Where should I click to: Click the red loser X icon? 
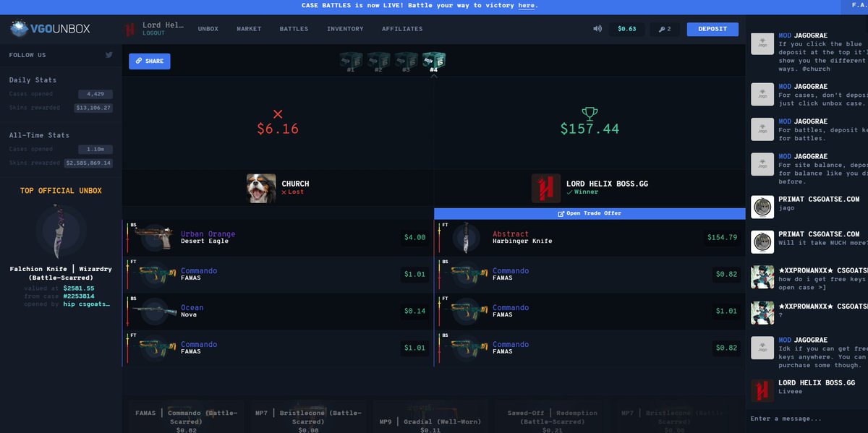[x=278, y=114]
